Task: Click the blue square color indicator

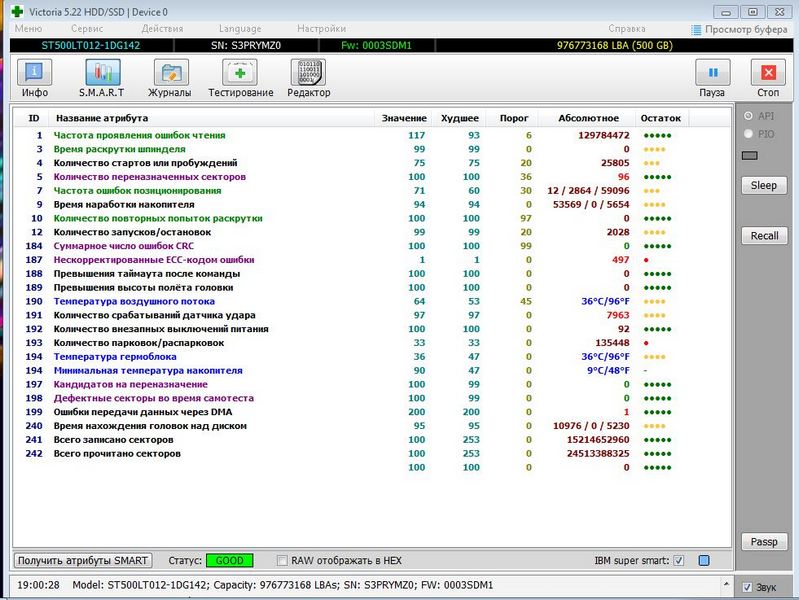Action: [703, 560]
